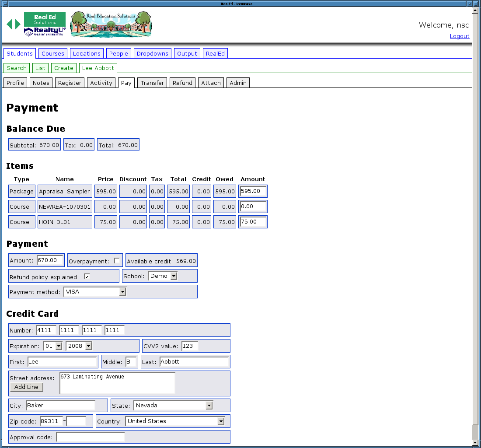Open the Country dropdown list

click(x=175, y=421)
